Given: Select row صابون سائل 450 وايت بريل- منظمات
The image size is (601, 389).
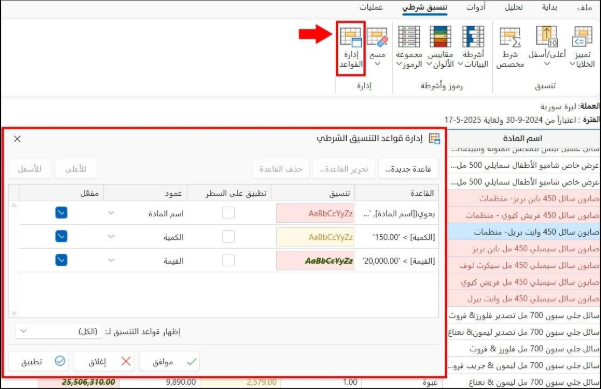Looking at the screenshot, I should [x=524, y=232].
